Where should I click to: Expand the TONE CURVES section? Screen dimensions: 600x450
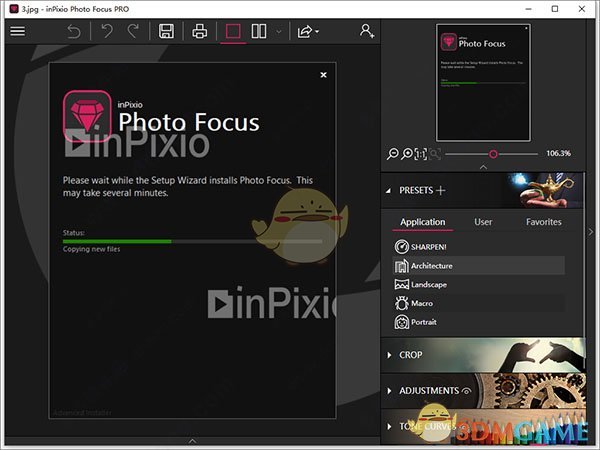click(390, 426)
